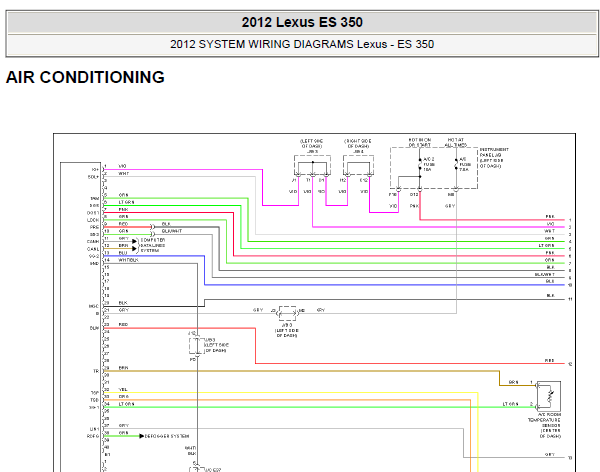600x472 pixels.
Task: Click the "D12" junction block terminal label
Action: pyautogui.click(x=414, y=195)
